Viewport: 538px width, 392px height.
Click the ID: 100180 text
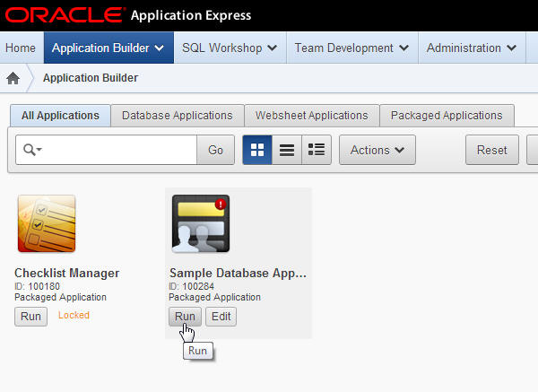(37, 286)
